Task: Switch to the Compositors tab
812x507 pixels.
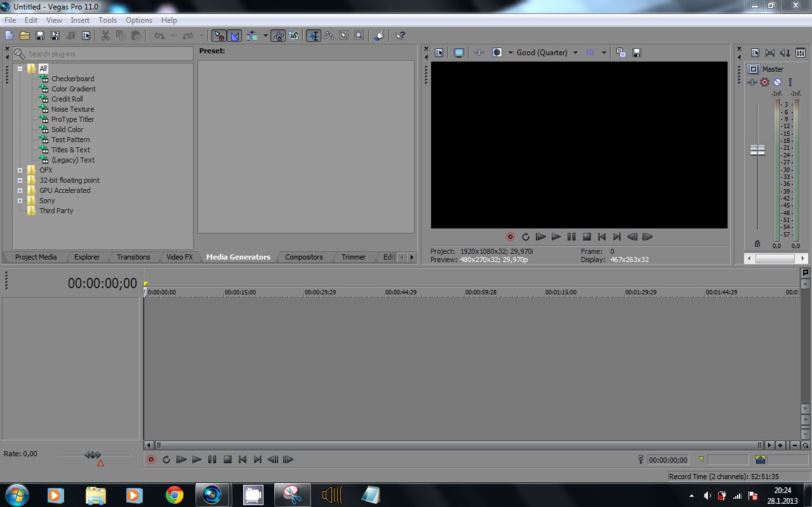Action: [303, 257]
